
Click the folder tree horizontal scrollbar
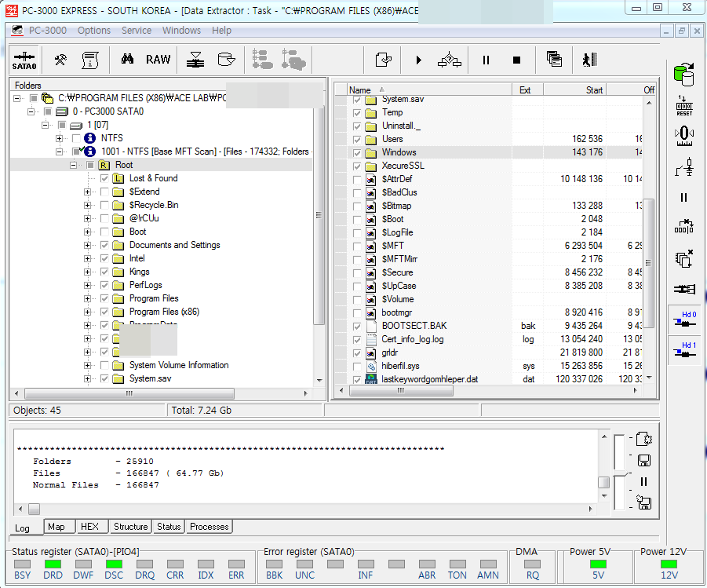point(129,393)
